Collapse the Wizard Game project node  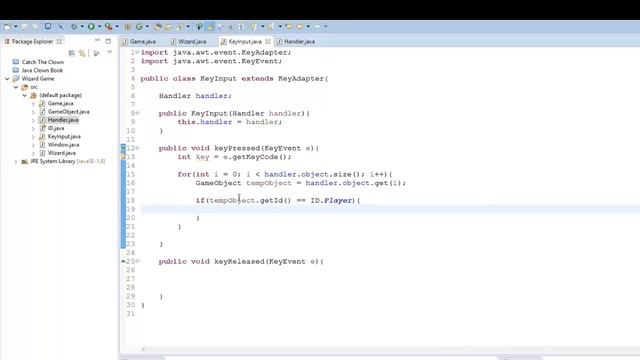tap(7, 79)
